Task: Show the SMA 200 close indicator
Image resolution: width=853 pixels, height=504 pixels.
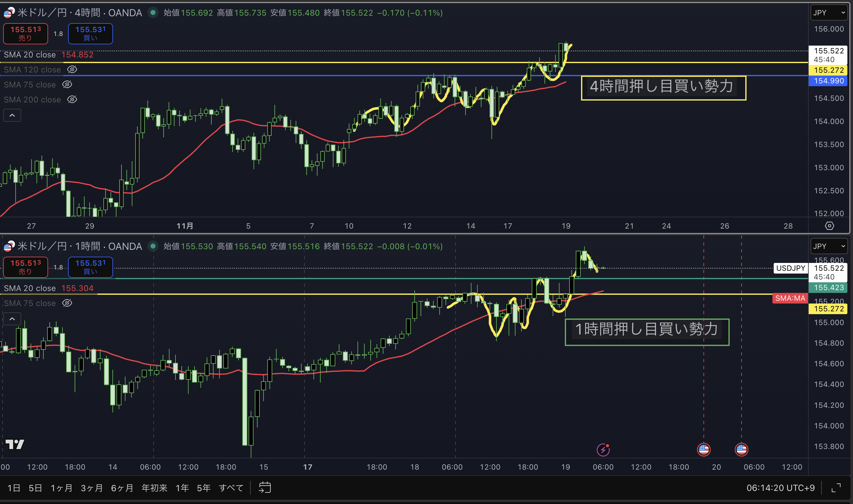Action: [x=72, y=100]
